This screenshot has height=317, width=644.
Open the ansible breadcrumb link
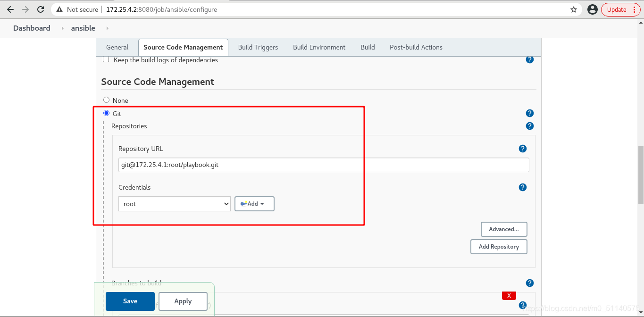(x=83, y=28)
